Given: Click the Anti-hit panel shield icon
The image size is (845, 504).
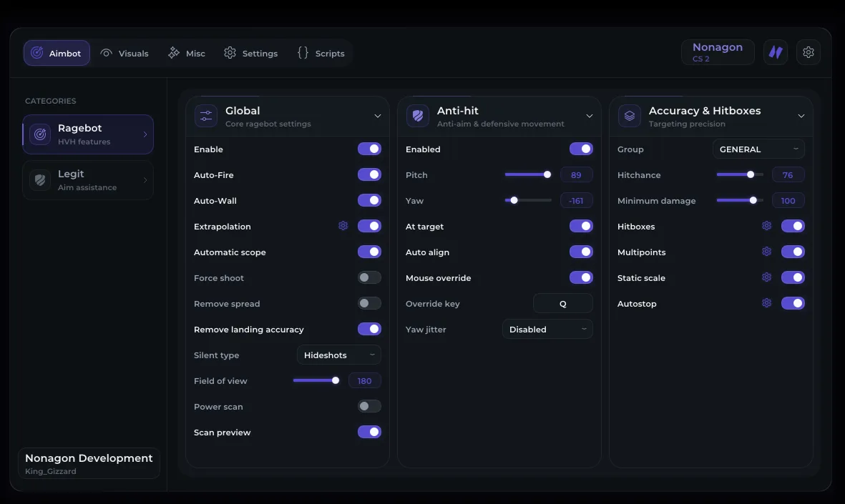Looking at the screenshot, I should click(x=418, y=116).
